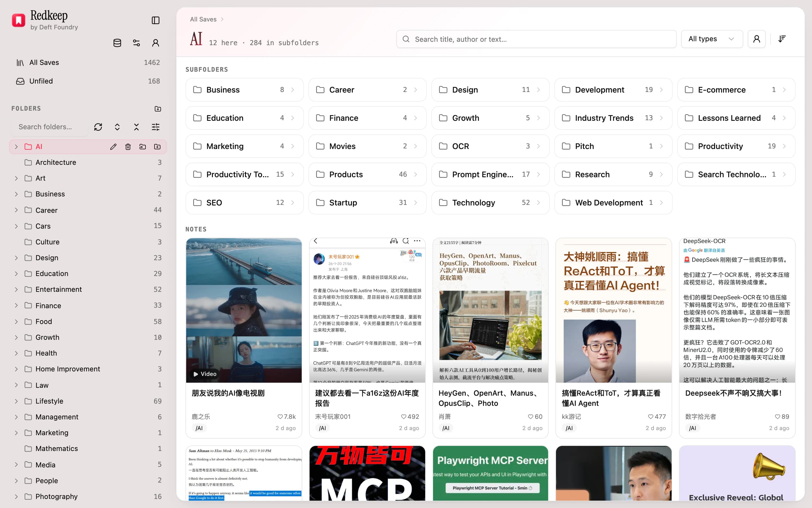Click the author filter icon beside All types
The height and width of the screenshot is (508, 812).
coord(757,39)
